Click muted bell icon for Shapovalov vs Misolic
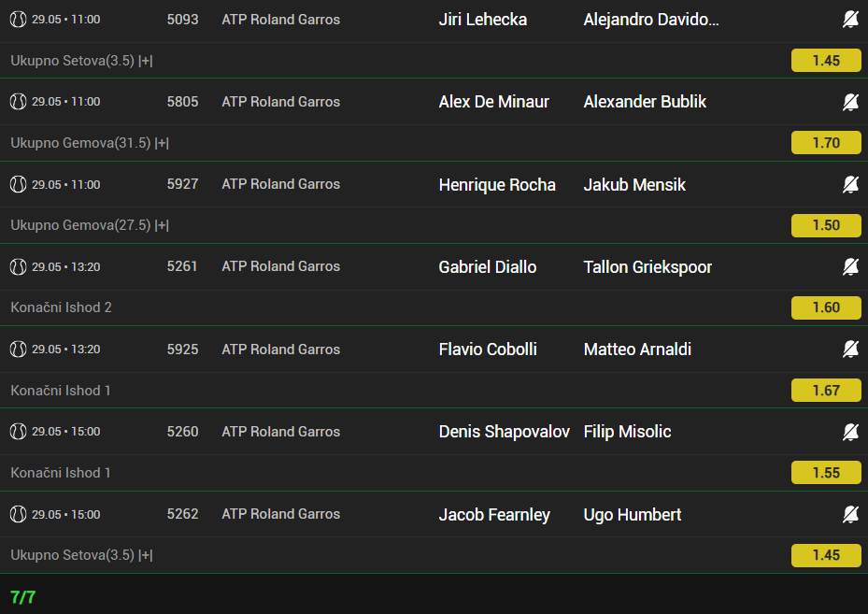The image size is (868, 614). [x=850, y=431]
